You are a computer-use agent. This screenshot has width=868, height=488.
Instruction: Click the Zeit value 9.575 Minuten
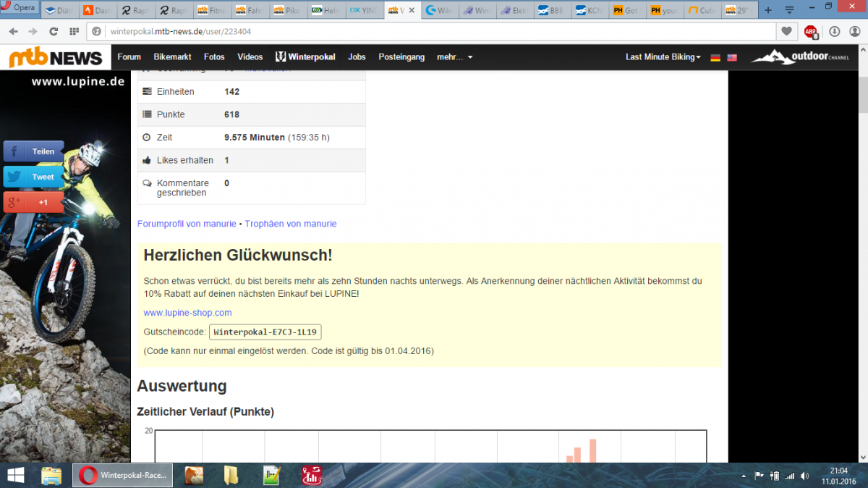click(x=255, y=138)
